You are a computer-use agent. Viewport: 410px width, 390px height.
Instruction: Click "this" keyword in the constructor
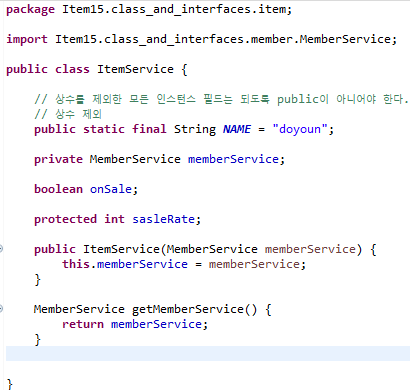point(76,264)
